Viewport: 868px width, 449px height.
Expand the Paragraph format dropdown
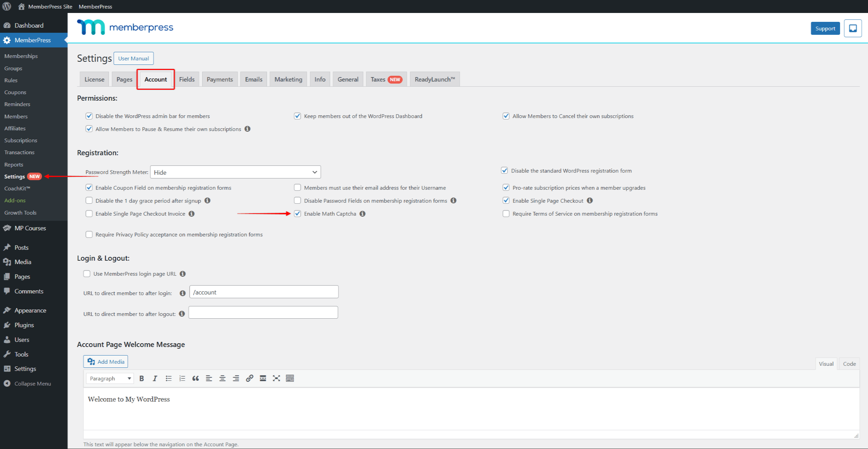tap(110, 378)
